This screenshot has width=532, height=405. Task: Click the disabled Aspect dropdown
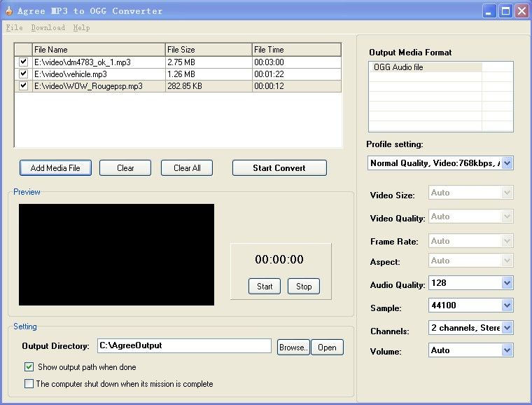coord(471,261)
